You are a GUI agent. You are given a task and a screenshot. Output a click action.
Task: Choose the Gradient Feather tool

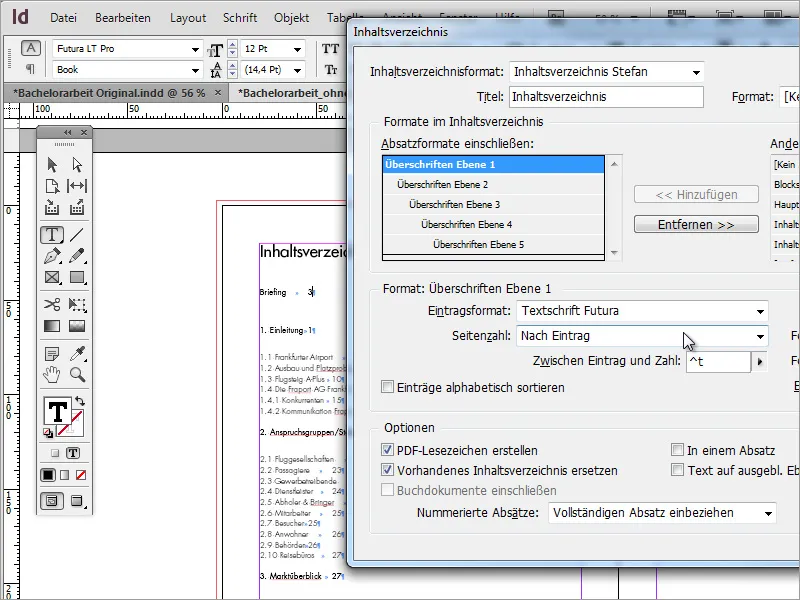[77, 326]
